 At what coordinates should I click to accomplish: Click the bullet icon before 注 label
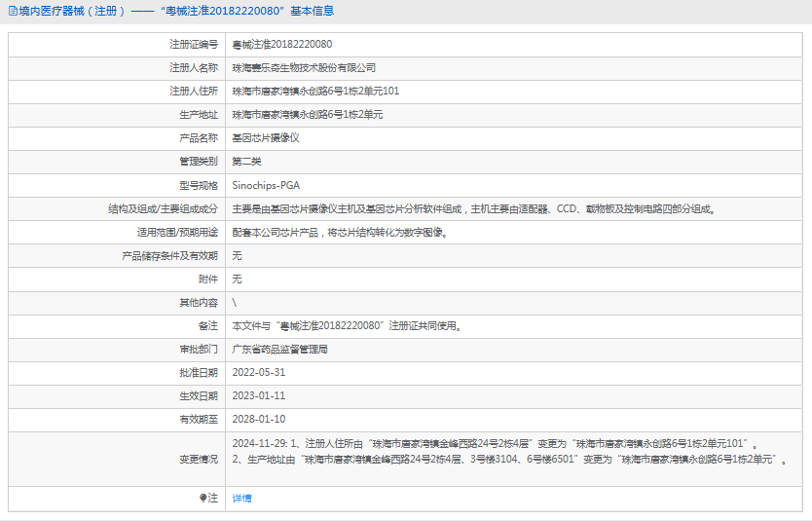203,498
